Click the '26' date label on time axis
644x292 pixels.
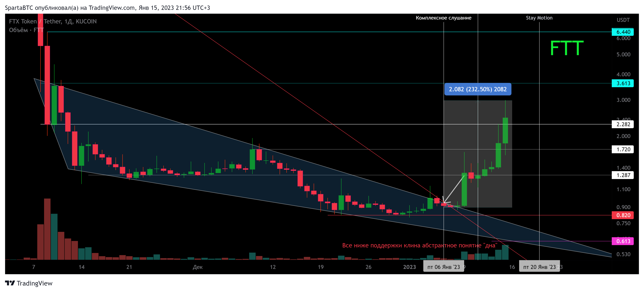pos(368,267)
